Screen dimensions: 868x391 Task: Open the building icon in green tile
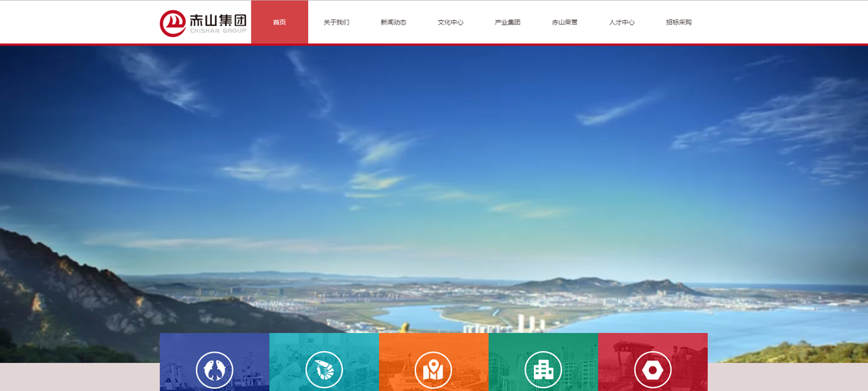pos(543,370)
